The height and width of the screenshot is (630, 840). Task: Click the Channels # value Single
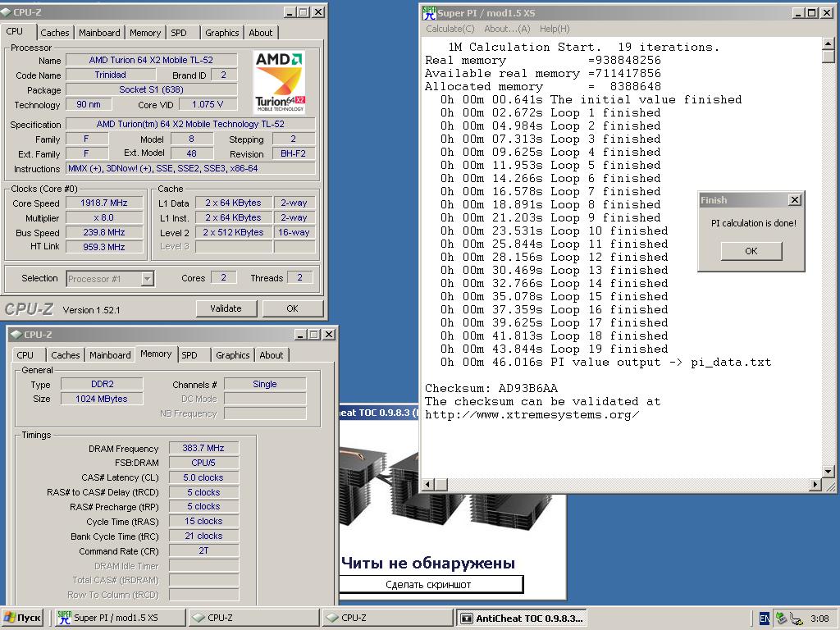click(265, 384)
